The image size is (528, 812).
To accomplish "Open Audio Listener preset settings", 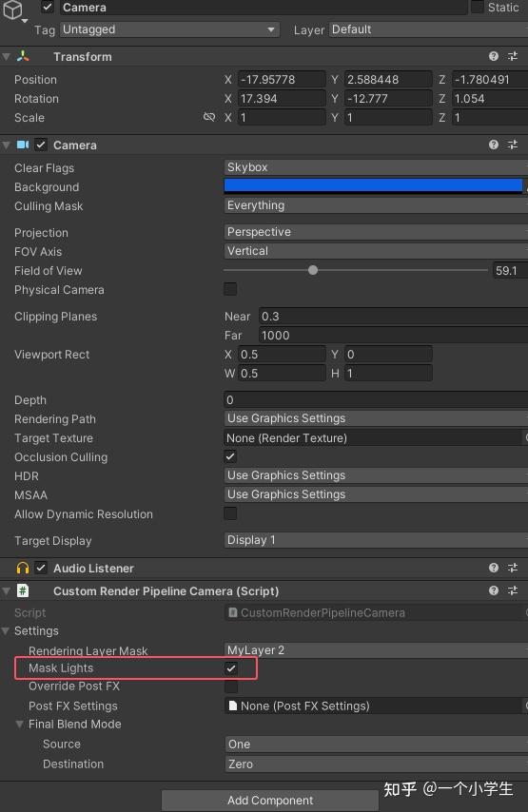I will pos(513,568).
